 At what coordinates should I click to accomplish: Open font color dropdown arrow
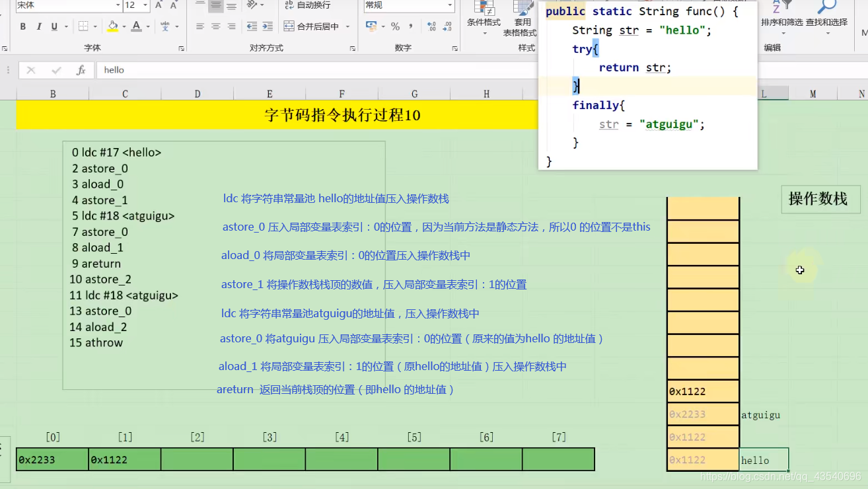coord(148,26)
